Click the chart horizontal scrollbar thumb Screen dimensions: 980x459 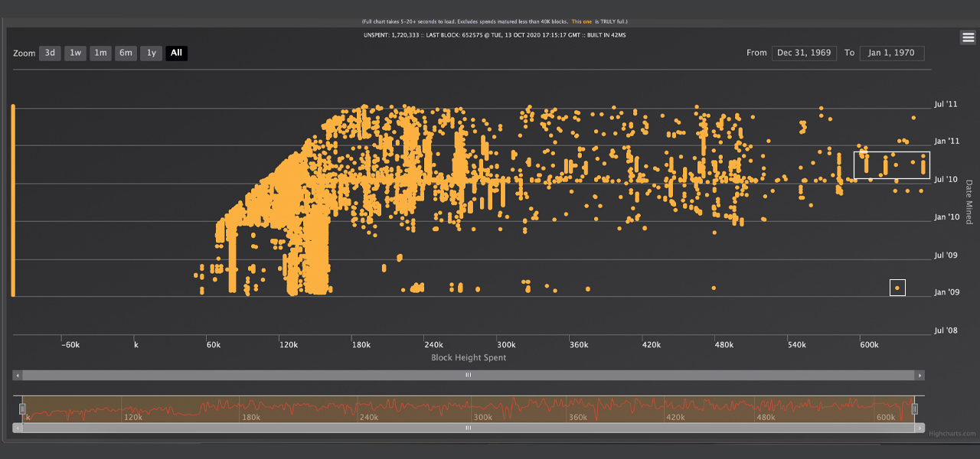(469, 376)
